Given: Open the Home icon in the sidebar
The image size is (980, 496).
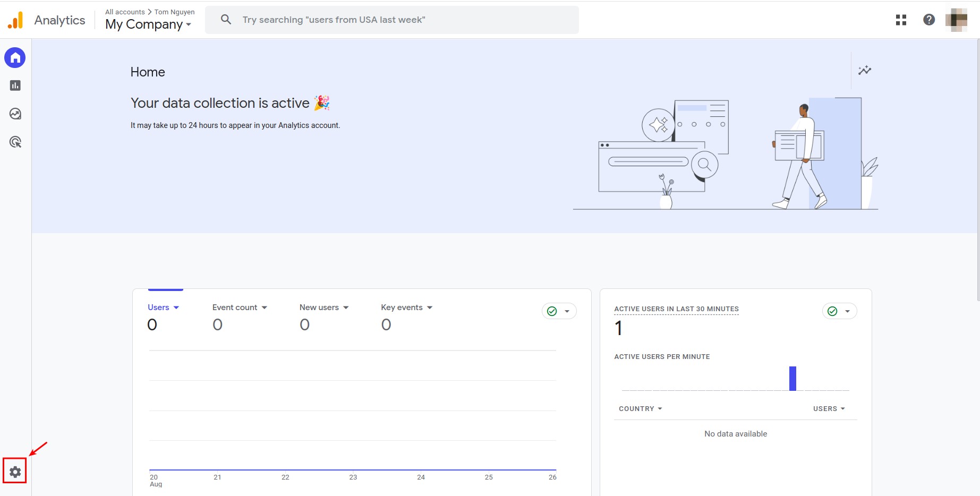Looking at the screenshot, I should 15,57.
